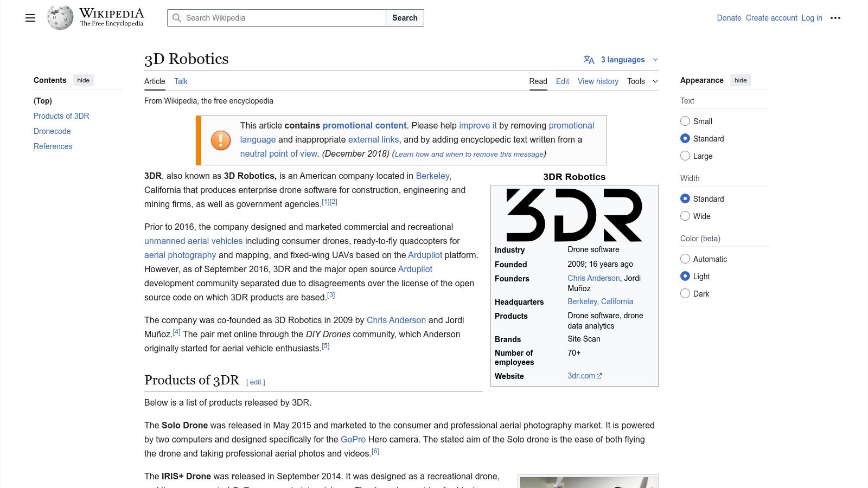Viewport: 868px width, 488px height.
Task: Click the 'Site Scan' brand value
Action: tap(584, 339)
